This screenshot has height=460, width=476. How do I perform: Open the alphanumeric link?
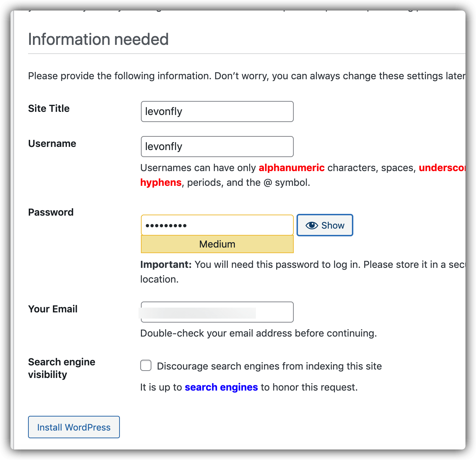pyautogui.click(x=292, y=168)
